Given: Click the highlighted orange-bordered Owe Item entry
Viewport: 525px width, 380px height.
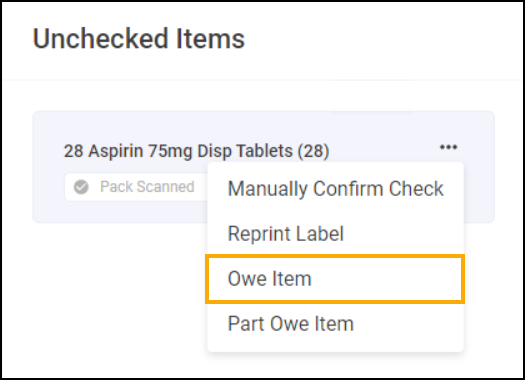Looking at the screenshot, I should pos(335,279).
